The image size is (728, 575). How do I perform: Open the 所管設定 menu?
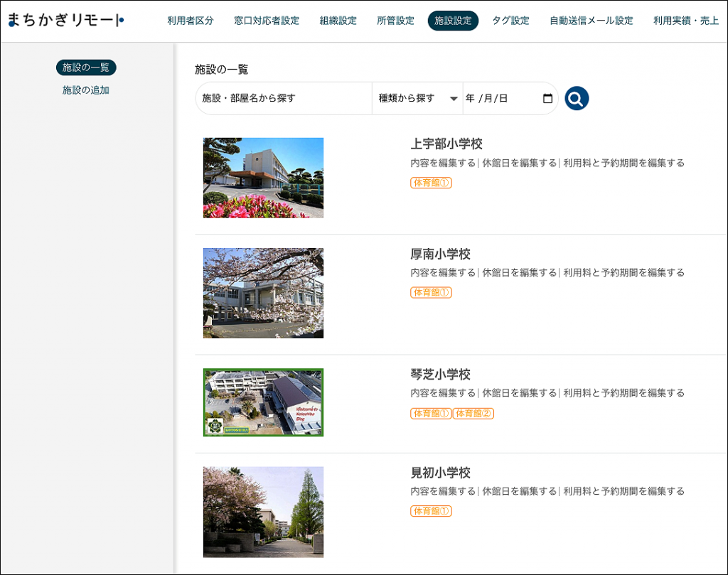[x=395, y=21]
